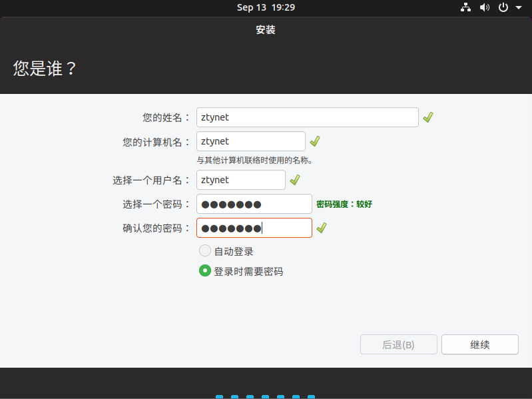The height and width of the screenshot is (399, 532).
Task: Click the 选择一个用户名： label
Action: [151, 180]
